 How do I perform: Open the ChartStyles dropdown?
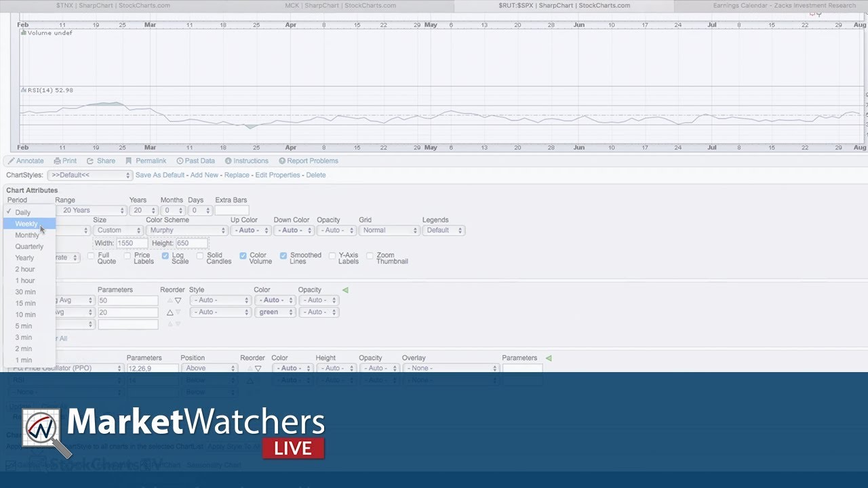(x=90, y=176)
